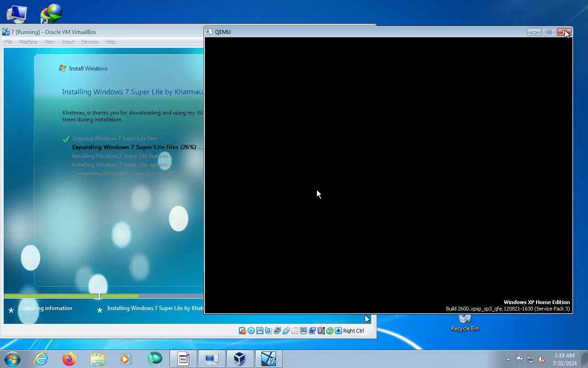Click the VirtualBox hard disk activity indicator

(x=243, y=331)
